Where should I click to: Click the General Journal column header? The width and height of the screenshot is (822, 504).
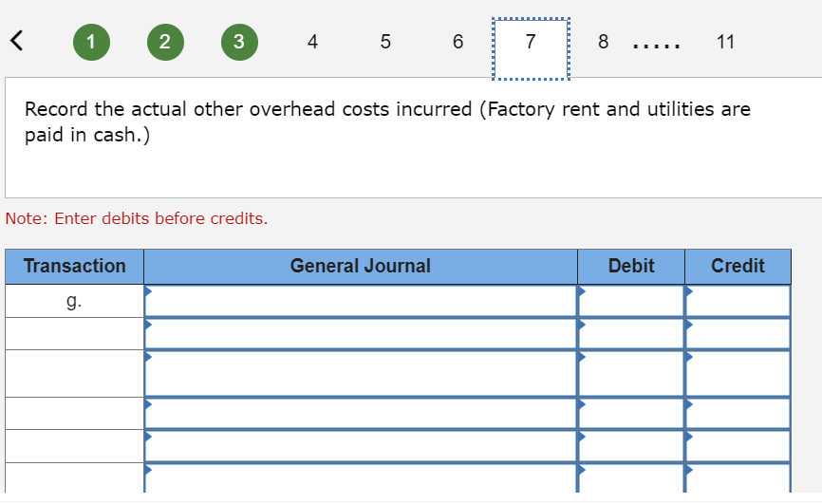361,267
